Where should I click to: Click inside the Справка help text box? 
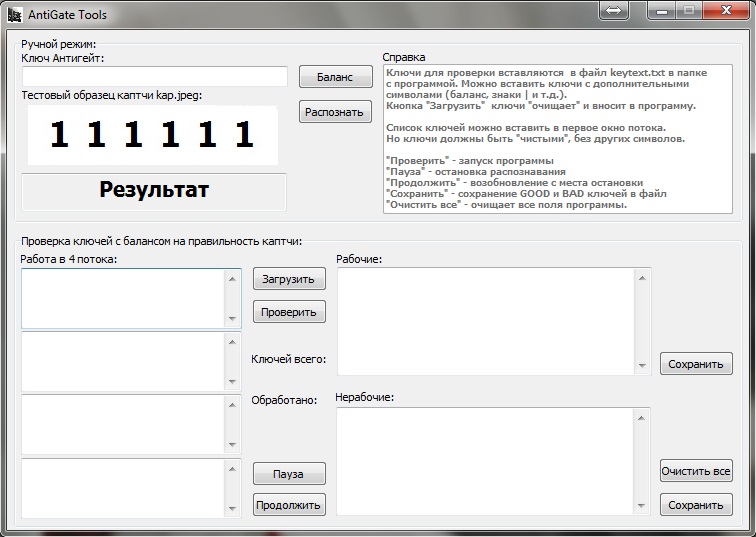tap(558, 139)
